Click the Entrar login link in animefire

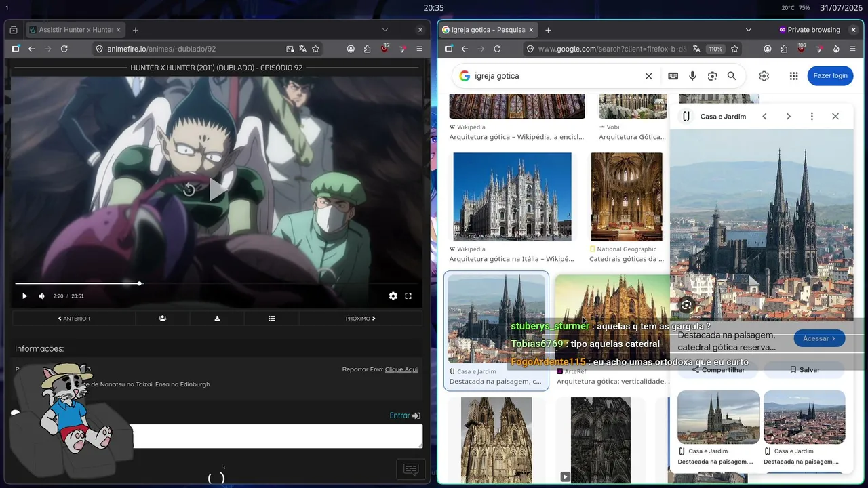point(405,415)
